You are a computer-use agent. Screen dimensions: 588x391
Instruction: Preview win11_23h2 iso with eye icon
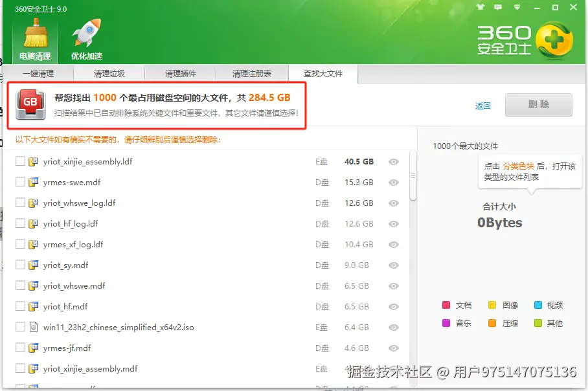point(393,328)
